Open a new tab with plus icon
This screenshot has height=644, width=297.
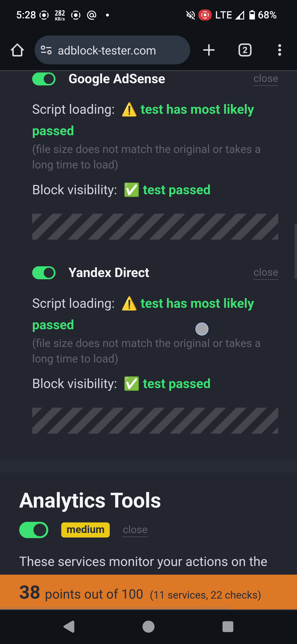(x=209, y=50)
